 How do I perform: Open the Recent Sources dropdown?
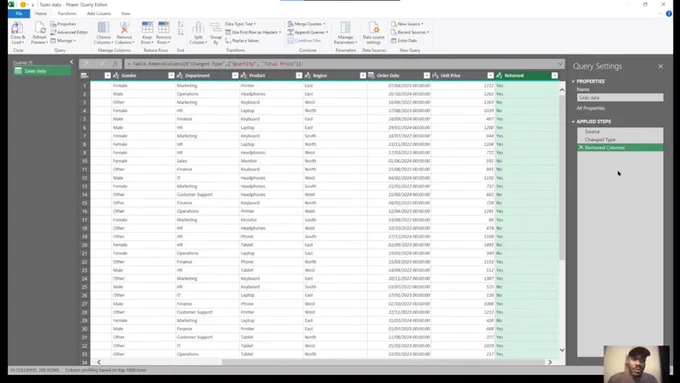[410, 32]
